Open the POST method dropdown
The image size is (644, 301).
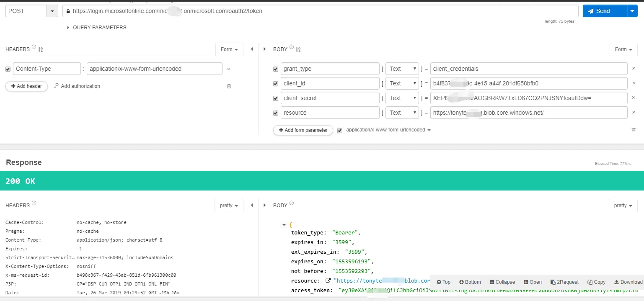52,11
